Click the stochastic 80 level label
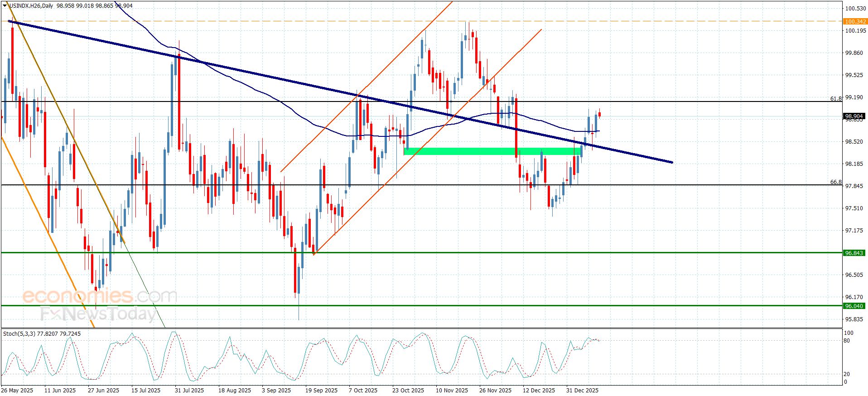 (847, 341)
